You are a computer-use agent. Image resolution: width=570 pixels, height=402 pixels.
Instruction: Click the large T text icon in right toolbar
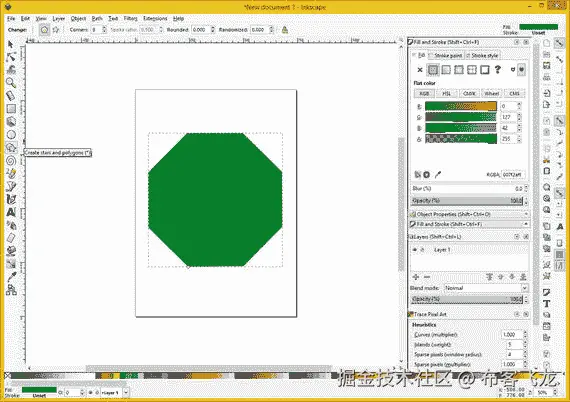[x=546, y=304]
